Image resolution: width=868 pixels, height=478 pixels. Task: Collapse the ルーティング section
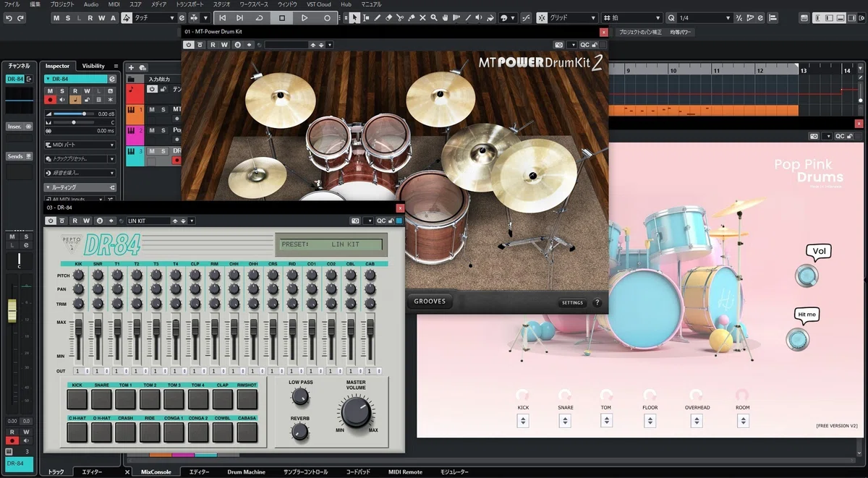(80, 187)
